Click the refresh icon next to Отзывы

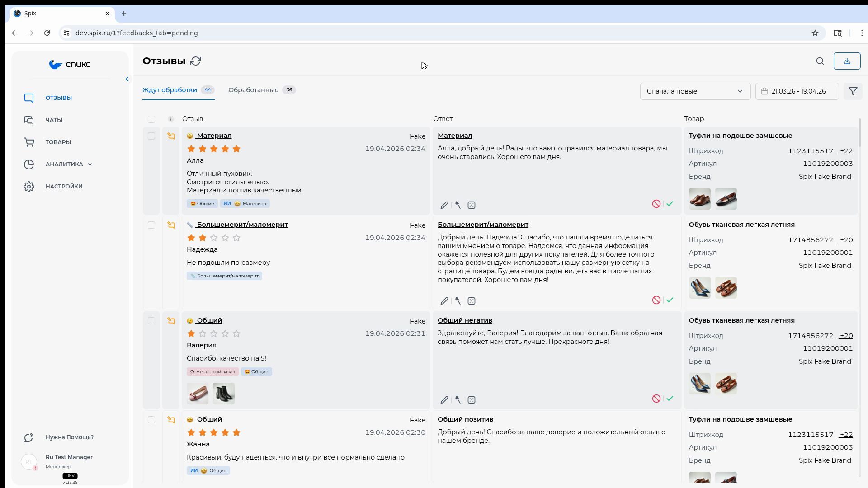196,61
